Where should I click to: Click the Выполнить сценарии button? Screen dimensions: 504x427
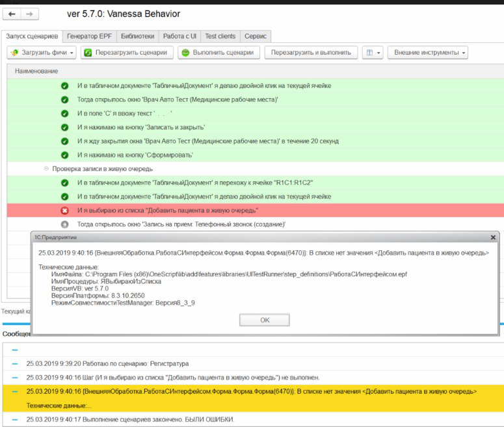click(219, 53)
